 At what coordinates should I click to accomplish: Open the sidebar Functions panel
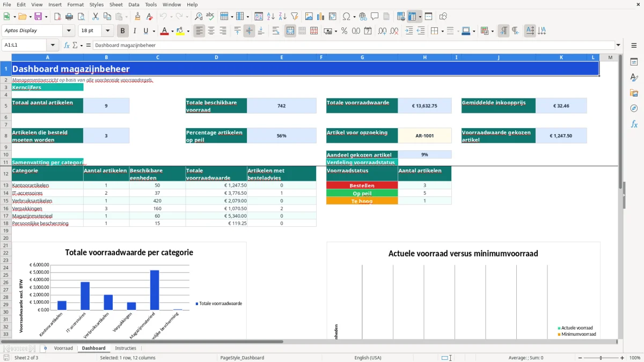[x=634, y=124]
